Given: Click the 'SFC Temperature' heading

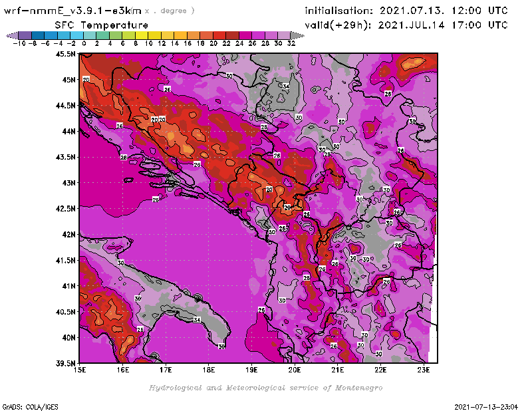Looking at the screenshot, I should pyautogui.click(x=102, y=25).
